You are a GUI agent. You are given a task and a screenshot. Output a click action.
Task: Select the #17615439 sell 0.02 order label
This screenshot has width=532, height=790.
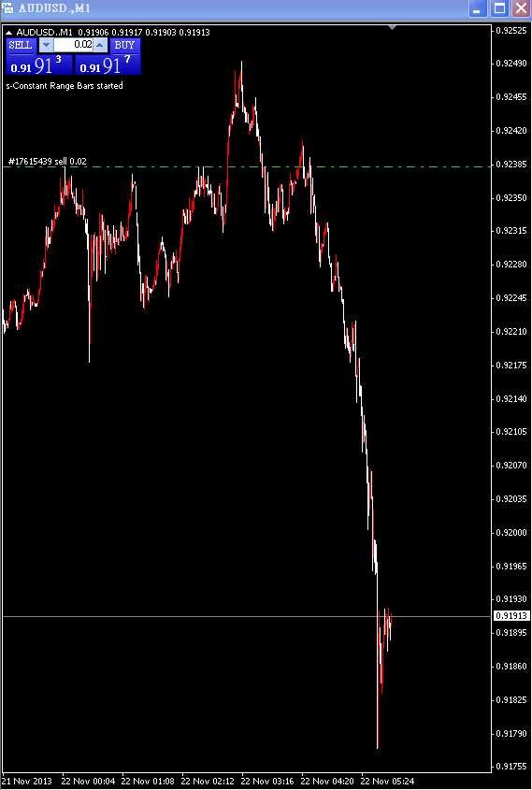[x=48, y=161]
